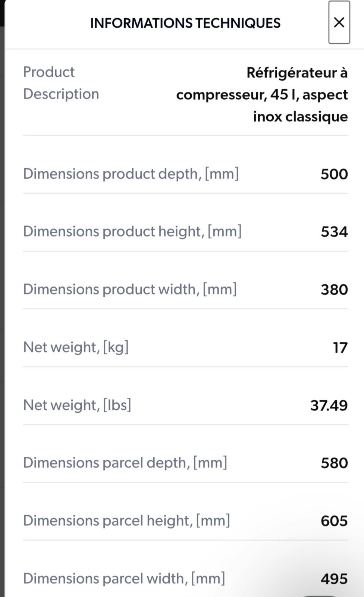This screenshot has height=597, width=364.
Task: Select the Dimensions parcel depth label
Action: 125,463
